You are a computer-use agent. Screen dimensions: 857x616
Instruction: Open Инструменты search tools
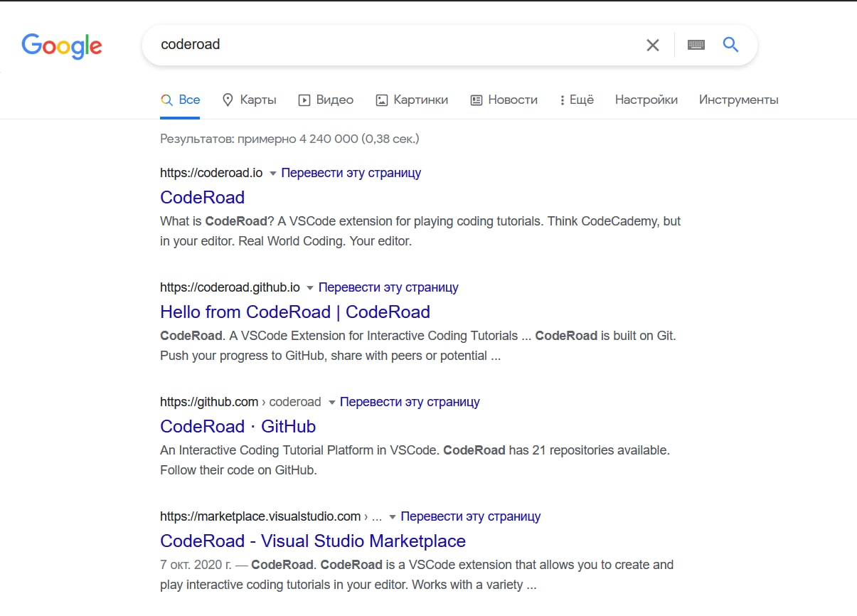pos(739,100)
